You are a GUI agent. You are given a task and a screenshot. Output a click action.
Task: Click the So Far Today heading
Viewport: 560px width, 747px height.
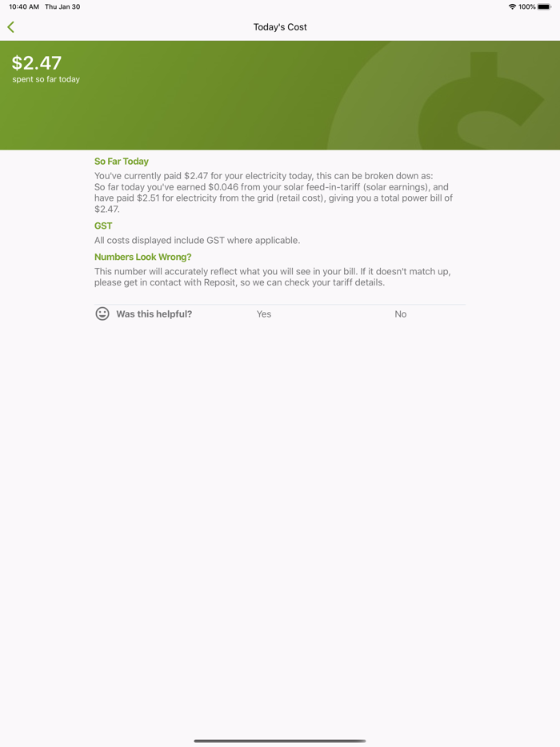click(x=122, y=162)
